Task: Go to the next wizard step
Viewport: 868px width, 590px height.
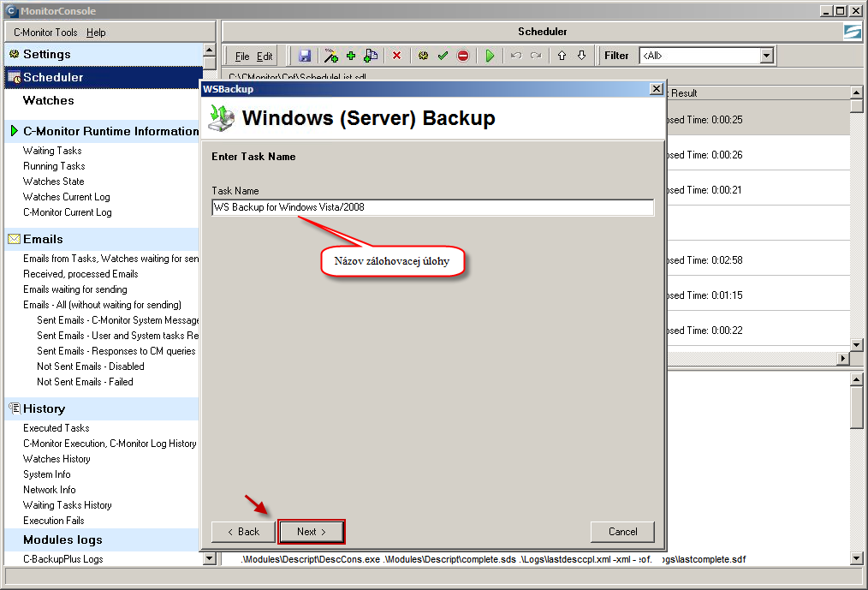Action: point(312,532)
